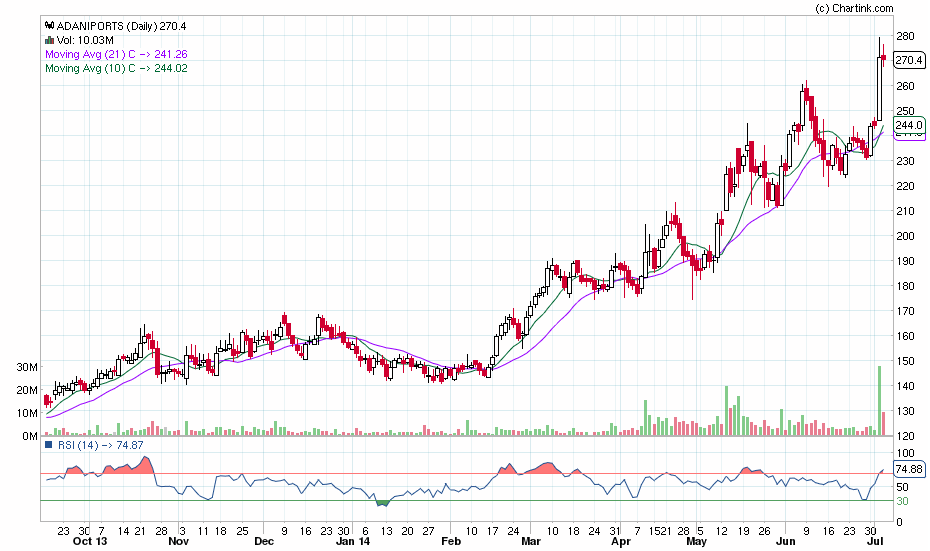Click the Jan 14 month label
The height and width of the screenshot is (551, 930).
[353, 541]
